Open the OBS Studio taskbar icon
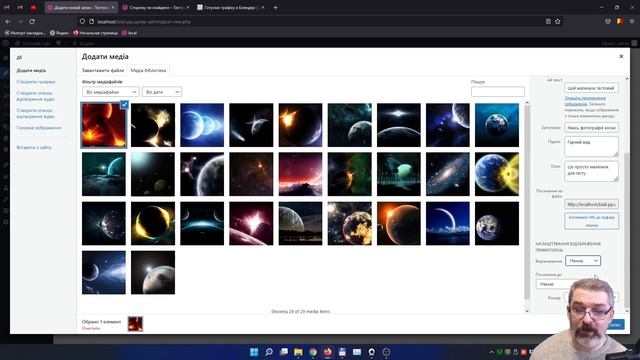 coord(386,352)
